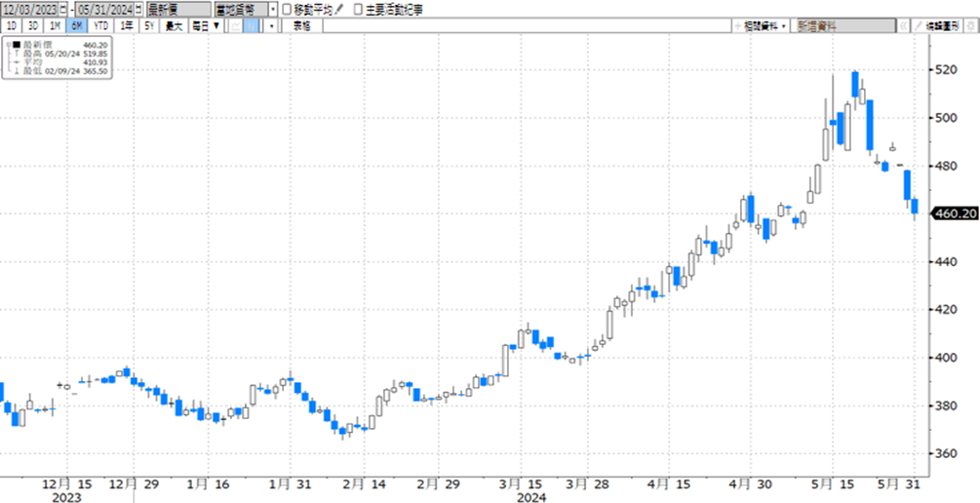Click the 380 y-axis label
Image resolution: width=980 pixels, height=503 pixels.
tap(946, 406)
